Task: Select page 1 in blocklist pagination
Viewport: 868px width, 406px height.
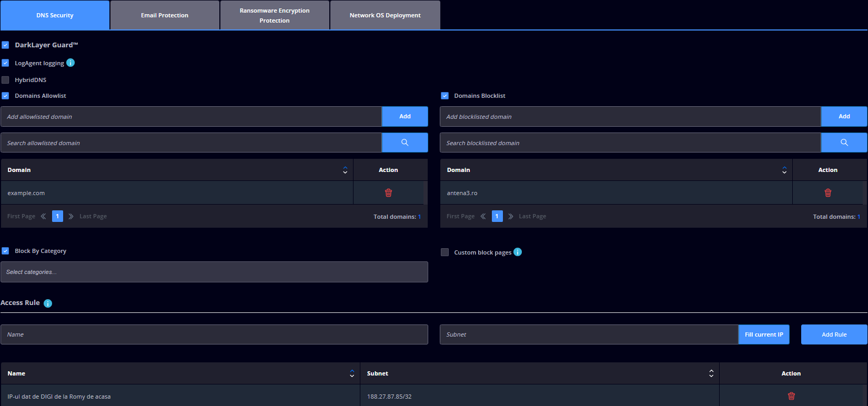Action: coord(497,216)
